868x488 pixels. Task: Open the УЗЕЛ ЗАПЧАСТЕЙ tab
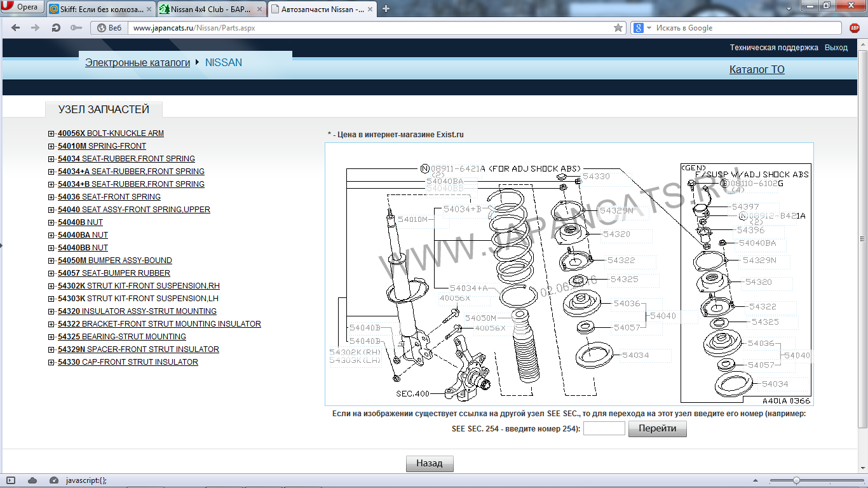click(104, 109)
